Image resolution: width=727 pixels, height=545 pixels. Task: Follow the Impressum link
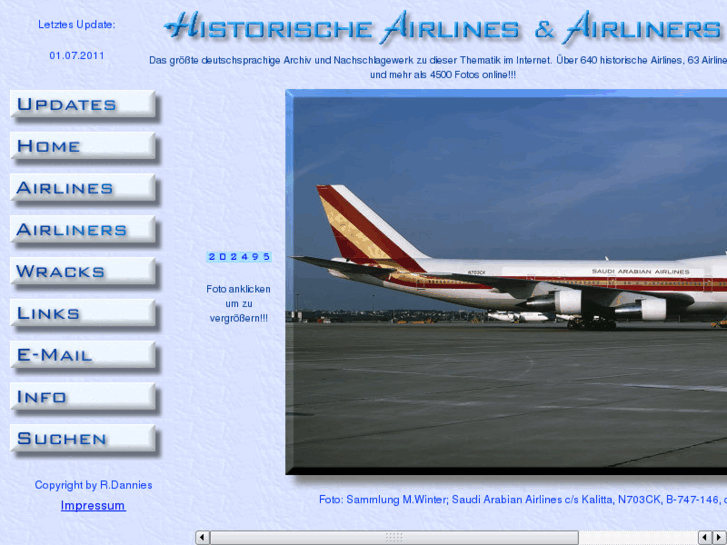[x=93, y=506]
